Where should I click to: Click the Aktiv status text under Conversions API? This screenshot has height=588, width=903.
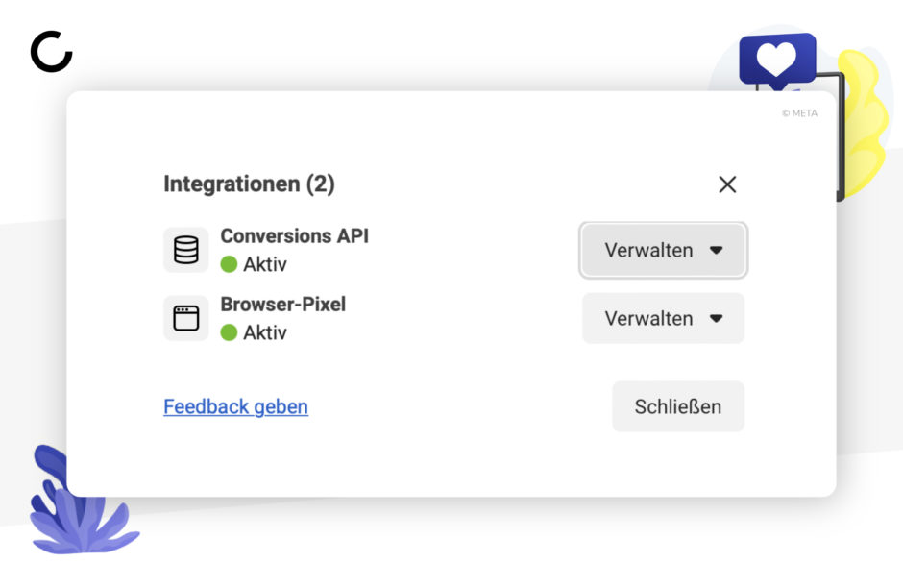coord(265,264)
